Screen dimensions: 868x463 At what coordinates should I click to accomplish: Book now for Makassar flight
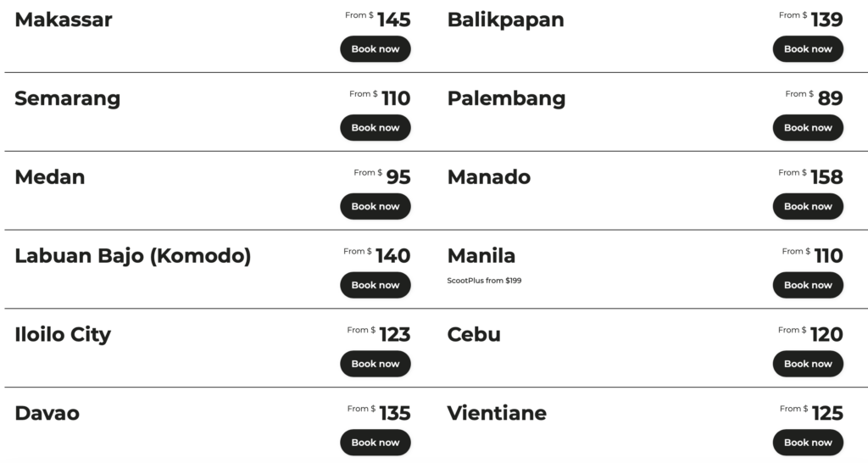(375, 49)
